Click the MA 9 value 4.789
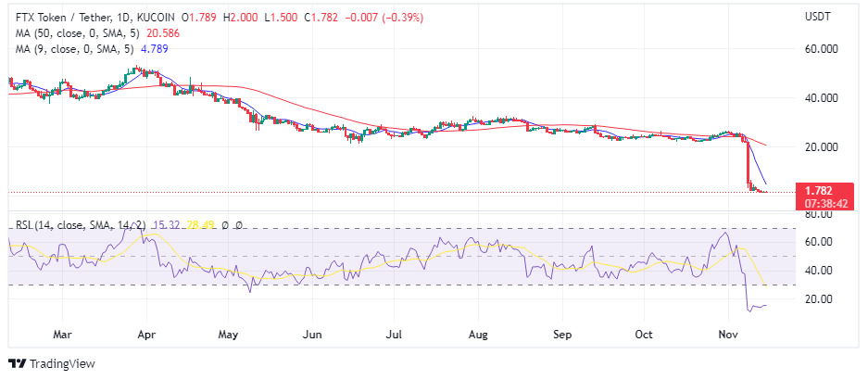The height and width of the screenshot is (380, 868). (155, 49)
